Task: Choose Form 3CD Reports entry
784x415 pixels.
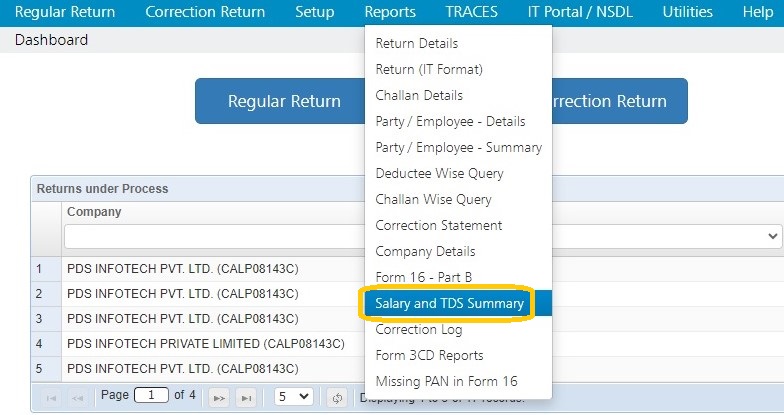Action: pos(430,356)
